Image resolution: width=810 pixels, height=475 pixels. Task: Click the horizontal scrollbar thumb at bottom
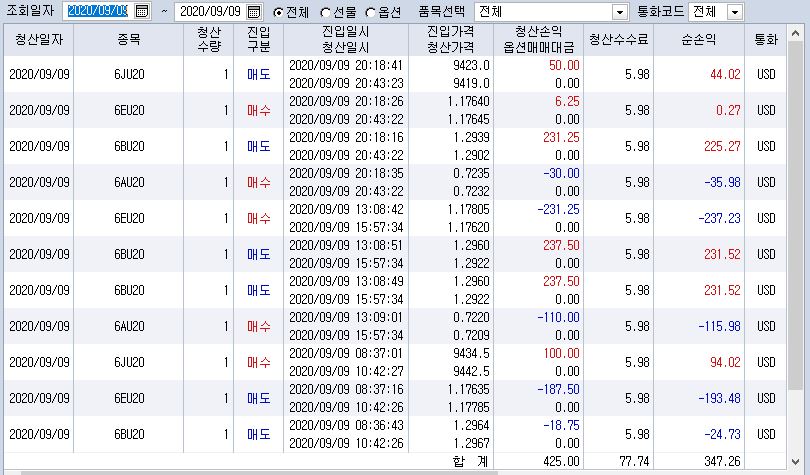[258, 472]
